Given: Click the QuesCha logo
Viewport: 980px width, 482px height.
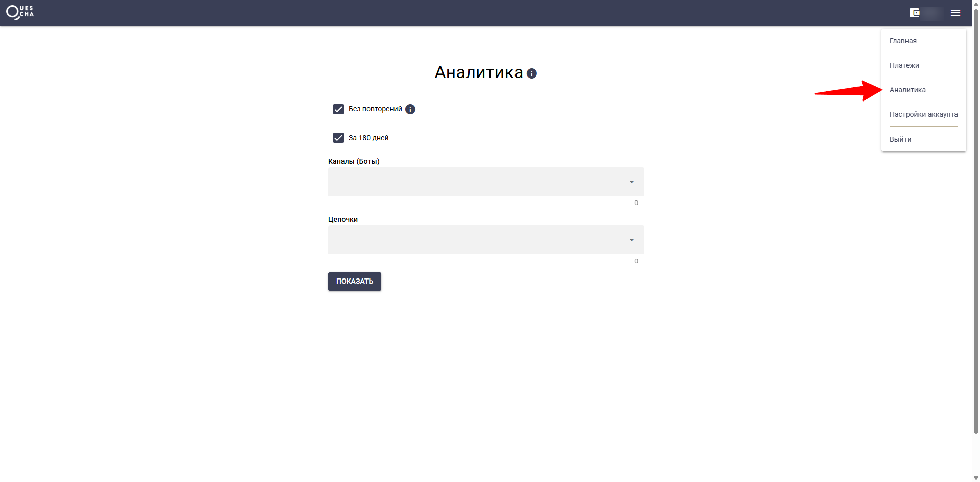Looking at the screenshot, I should click(19, 12).
